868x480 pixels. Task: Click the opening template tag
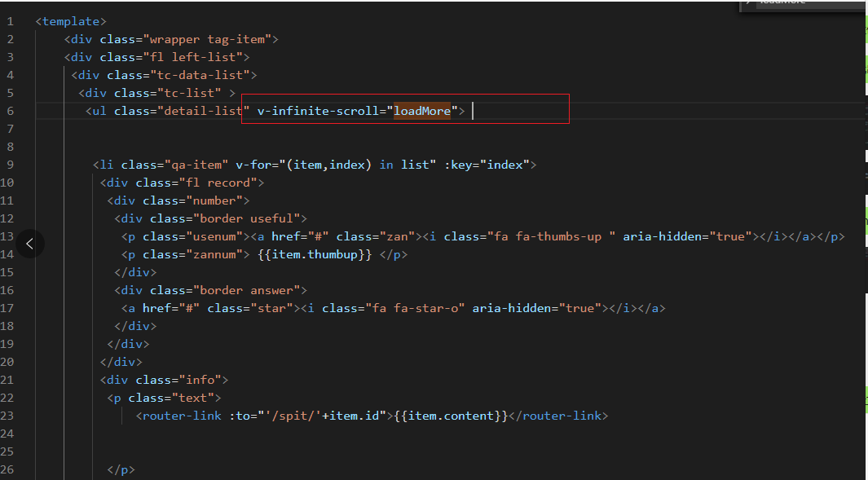pos(71,21)
